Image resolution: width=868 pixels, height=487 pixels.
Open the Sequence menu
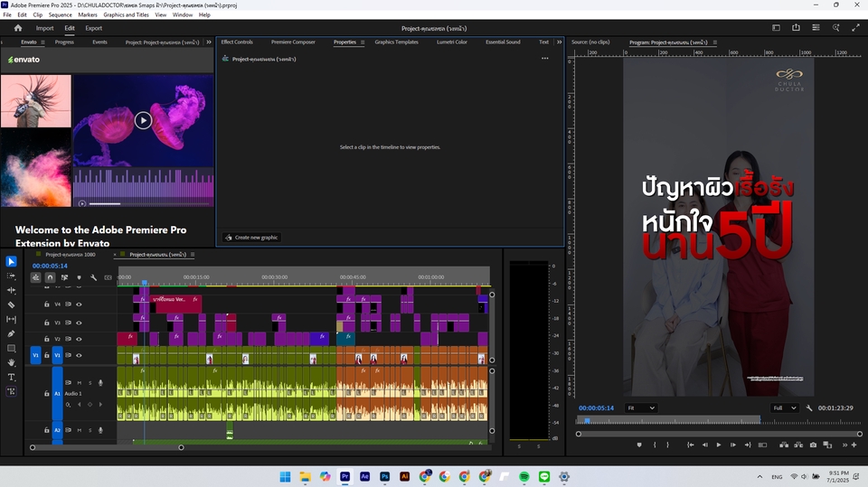(x=61, y=15)
